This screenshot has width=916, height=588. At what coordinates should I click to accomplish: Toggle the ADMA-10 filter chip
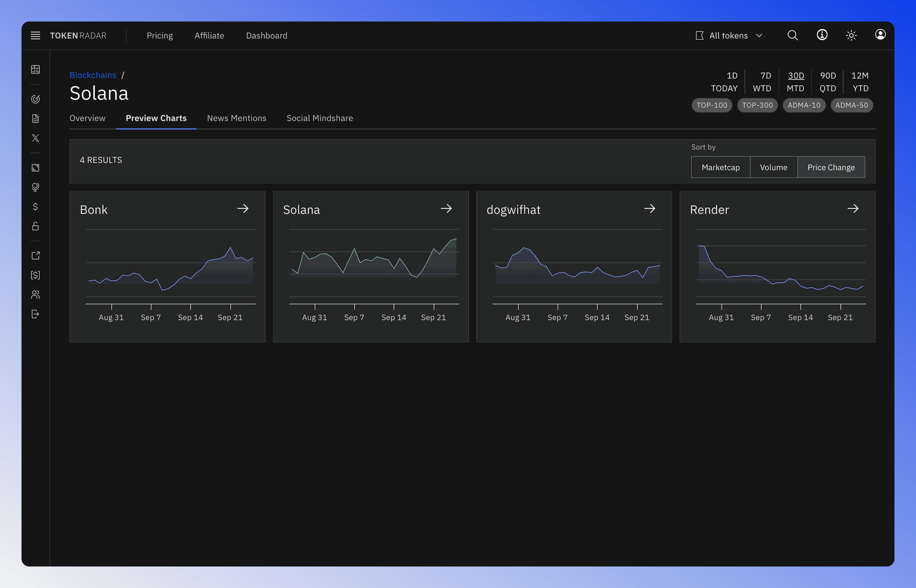click(804, 105)
